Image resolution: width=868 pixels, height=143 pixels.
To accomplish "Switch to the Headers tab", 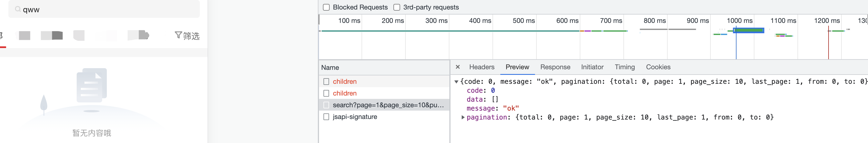I will 482,67.
